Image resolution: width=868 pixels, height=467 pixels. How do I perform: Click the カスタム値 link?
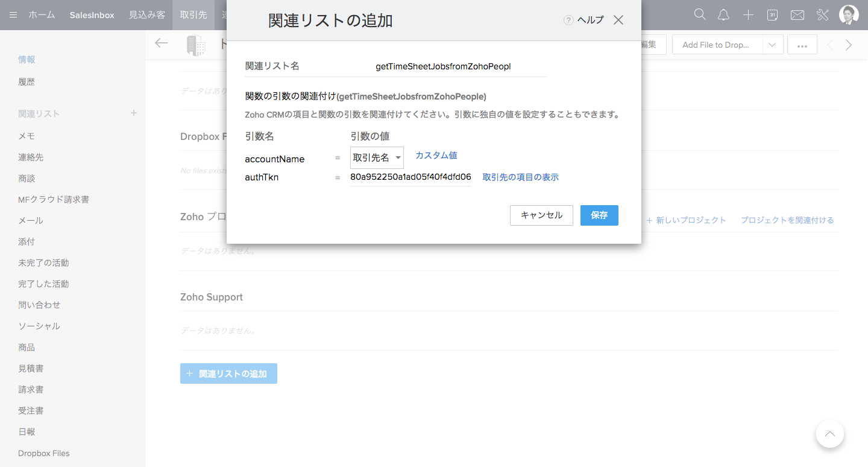(x=436, y=155)
